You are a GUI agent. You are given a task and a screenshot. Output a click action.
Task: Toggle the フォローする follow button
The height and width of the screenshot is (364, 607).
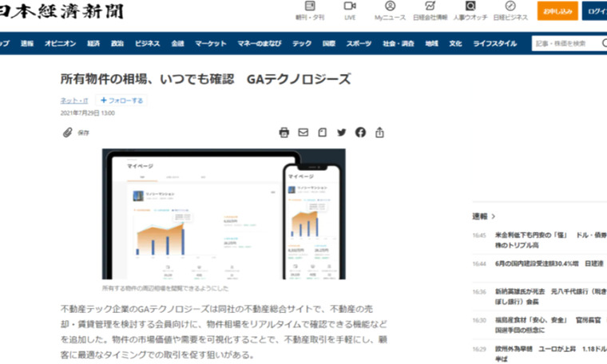[121, 101]
